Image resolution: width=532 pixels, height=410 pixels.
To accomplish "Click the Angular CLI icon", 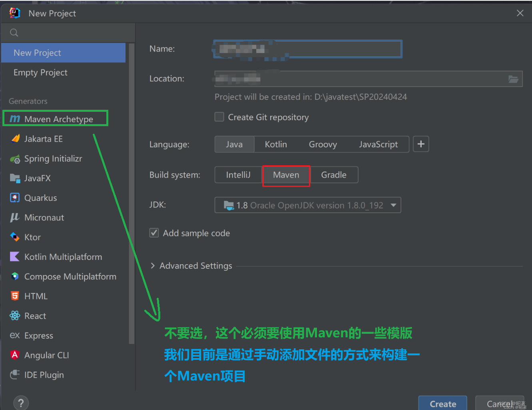I will click(x=15, y=355).
